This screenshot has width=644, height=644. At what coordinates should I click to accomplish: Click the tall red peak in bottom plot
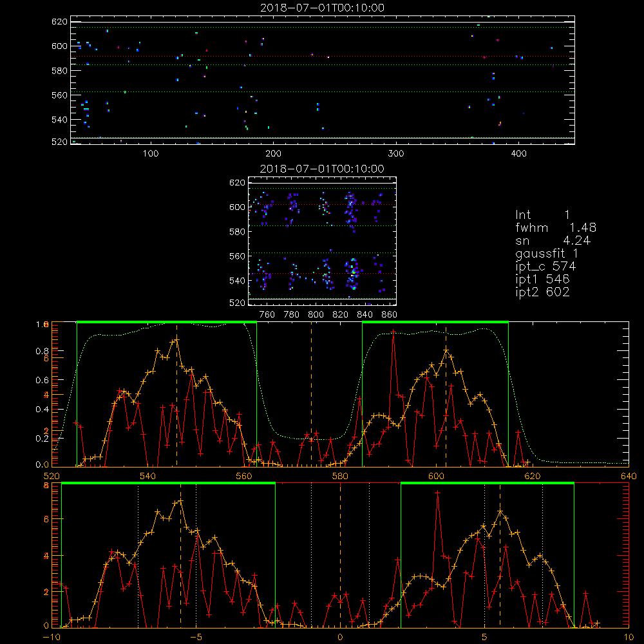tap(438, 493)
